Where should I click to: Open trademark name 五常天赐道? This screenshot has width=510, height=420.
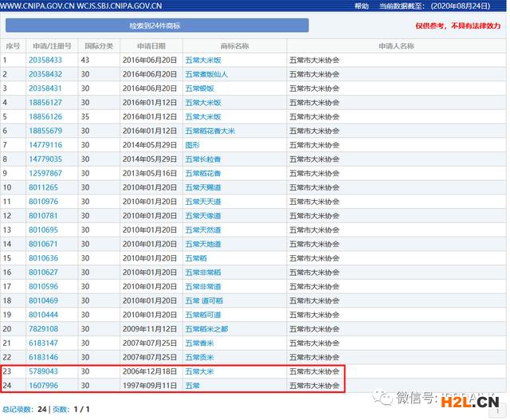203,187
